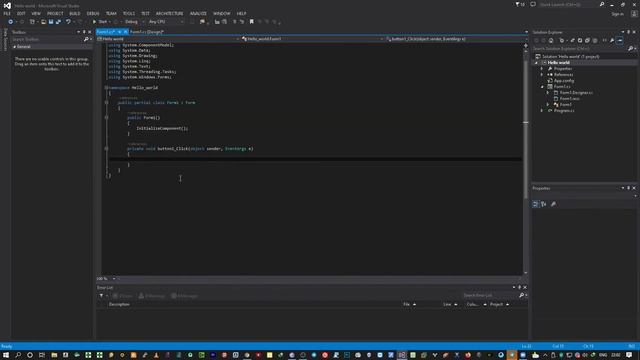Image resolution: width=640 pixels, height=360 pixels.
Task: Toggle Preview Selected Items in Solution Explorer
Action: [x=620, y=40]
